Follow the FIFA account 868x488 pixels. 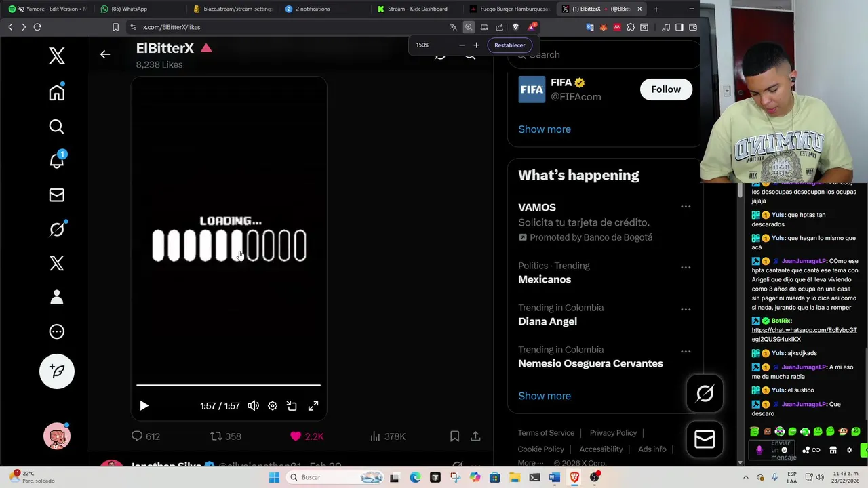click(666, 89)
